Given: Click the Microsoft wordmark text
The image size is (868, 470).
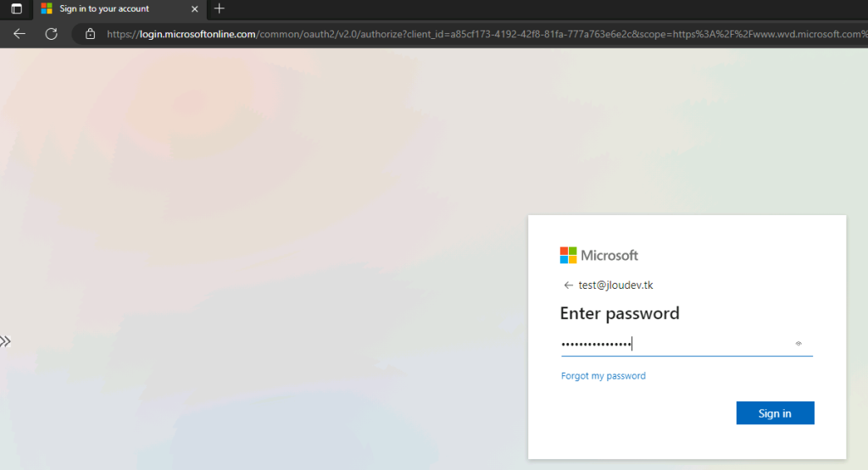Looking at the screenshot, I should (609, 255).
